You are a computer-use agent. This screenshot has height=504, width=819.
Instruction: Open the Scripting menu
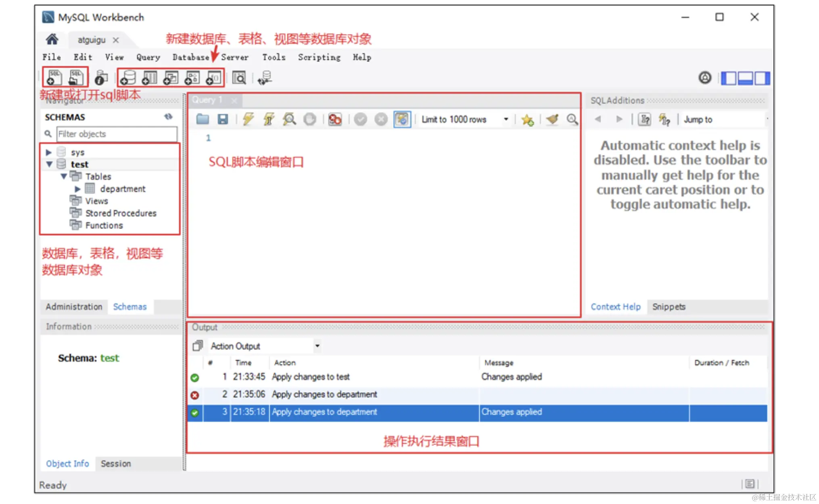pos(319,57)
